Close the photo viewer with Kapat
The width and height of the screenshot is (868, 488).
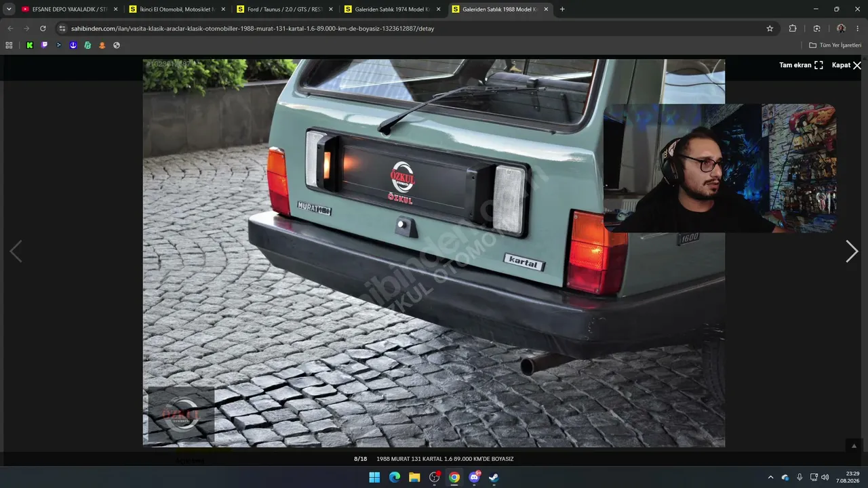pos(846,65)
